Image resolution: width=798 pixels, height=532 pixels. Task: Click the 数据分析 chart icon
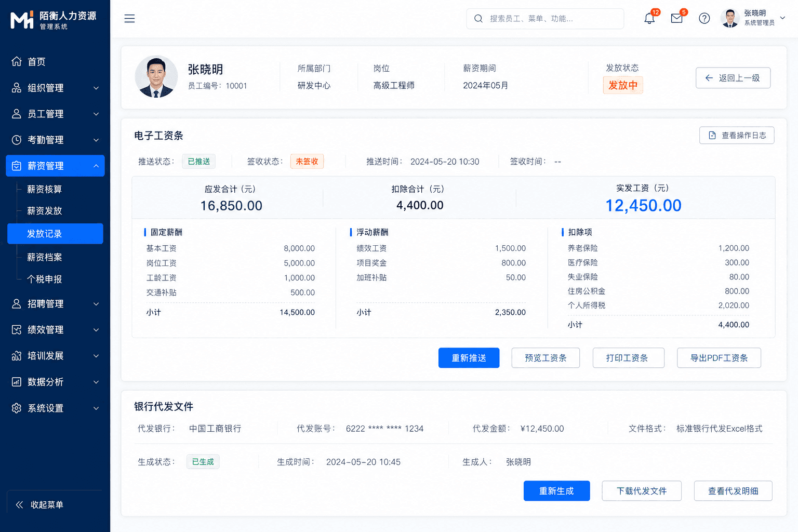[x=17, y=382]
